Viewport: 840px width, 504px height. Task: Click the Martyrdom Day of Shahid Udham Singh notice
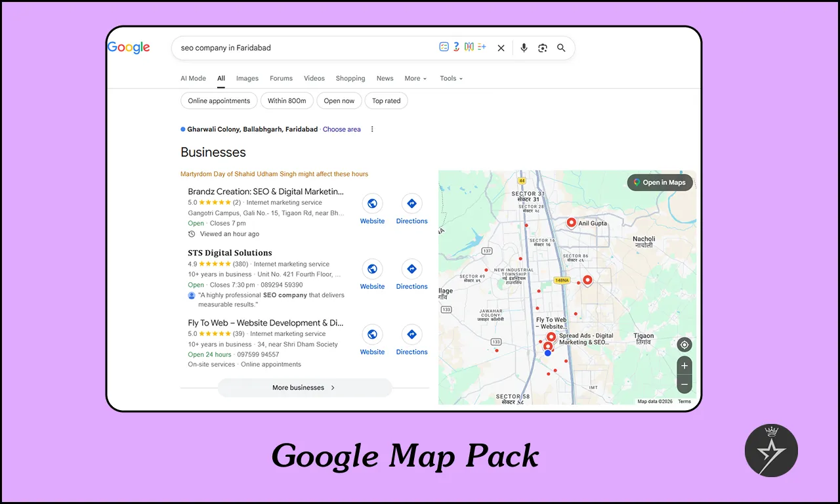click(x=274, y=174)
